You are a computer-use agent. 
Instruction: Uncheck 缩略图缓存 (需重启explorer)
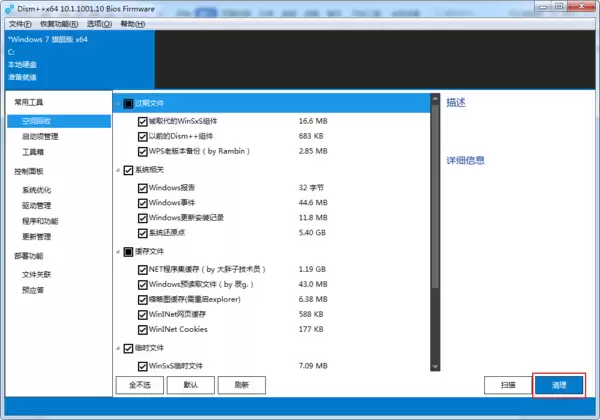coord(142,300)
